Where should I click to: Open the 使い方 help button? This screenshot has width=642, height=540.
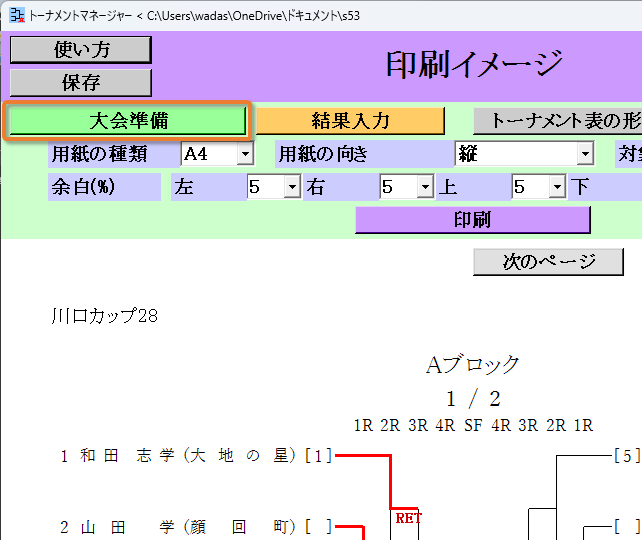[81, 50]
